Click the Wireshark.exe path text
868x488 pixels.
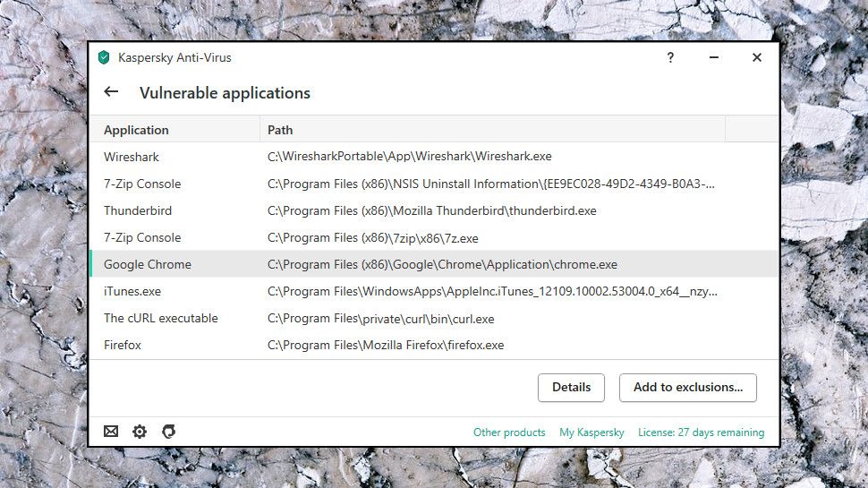[x=410, y=157]
